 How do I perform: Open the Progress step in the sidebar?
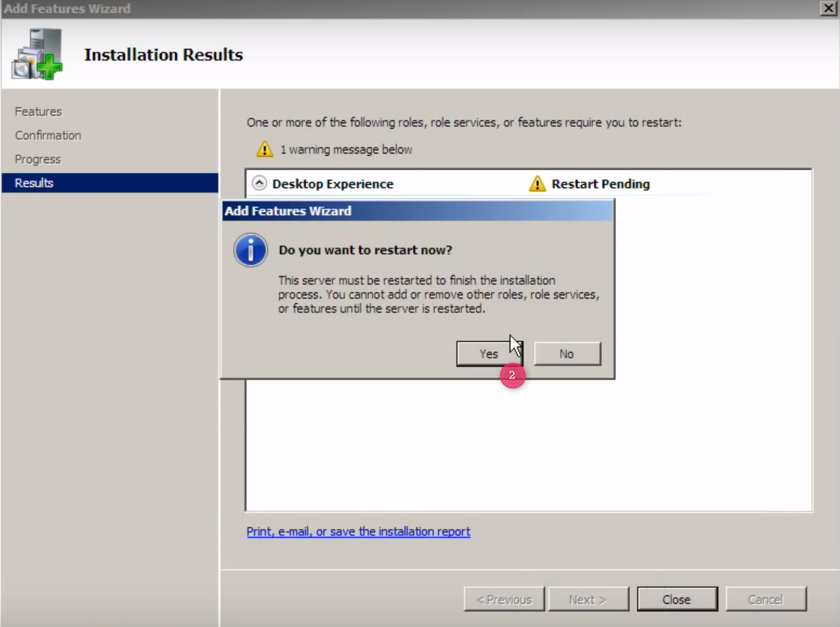tap(38, 159)
